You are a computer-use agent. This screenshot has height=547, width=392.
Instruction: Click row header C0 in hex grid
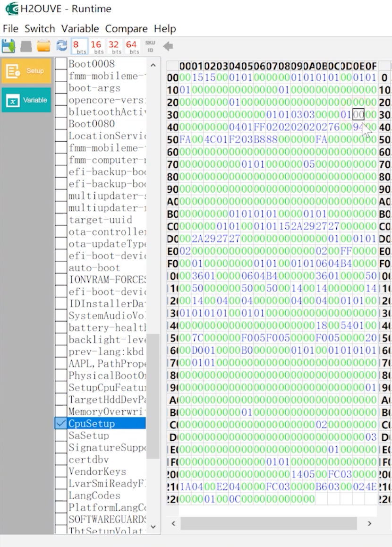coord(173,226)
